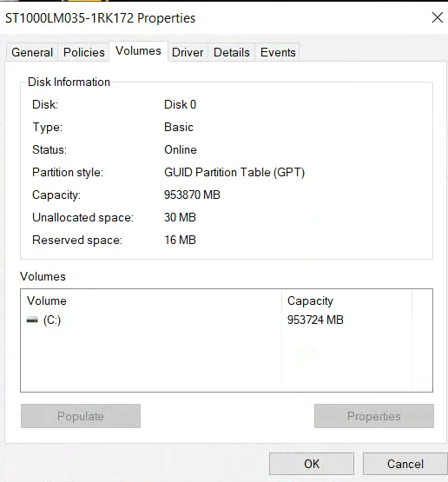Open the Policies tab
The width and height of the screenshot is (448, 482).
click(84, 52)
